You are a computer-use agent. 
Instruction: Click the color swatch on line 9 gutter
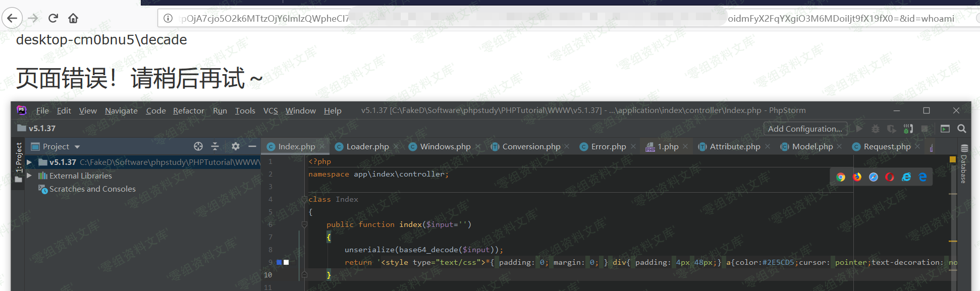[x=279, y=262]
